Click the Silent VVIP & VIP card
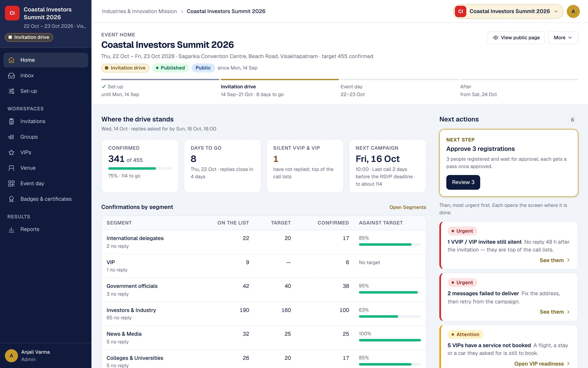Viewport: 588px width, 368px height. coord(305,166)
